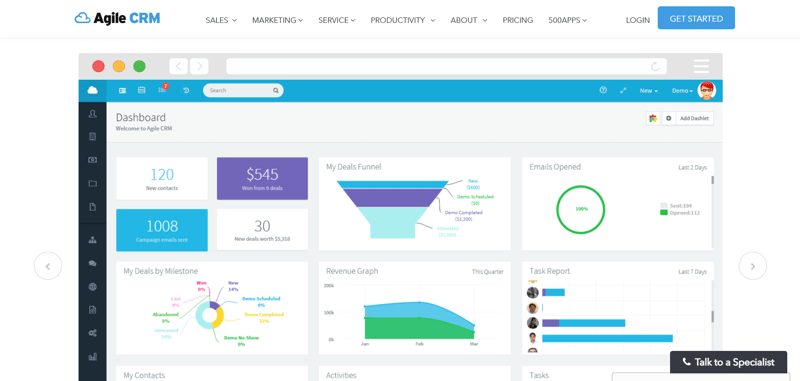Screen dimensions: 800x381
Task: Click the 'My Deals Funnel' heading
Action: (x=354, y=167)
